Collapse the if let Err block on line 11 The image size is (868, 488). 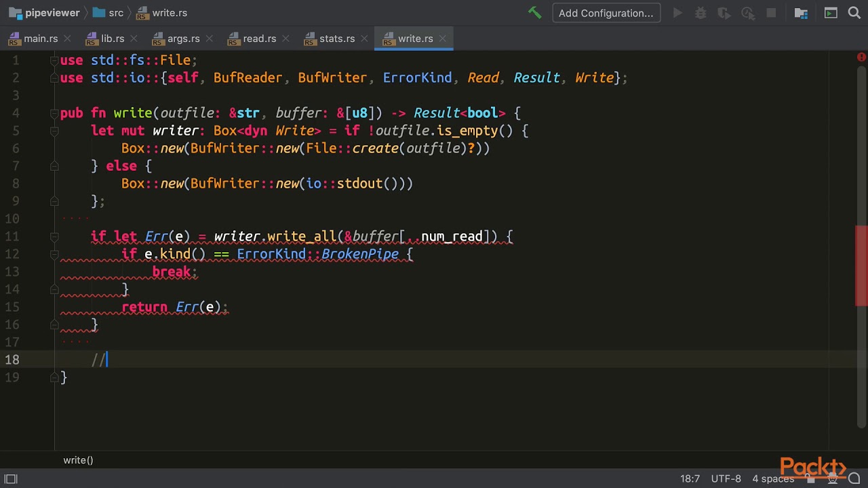(54, 237)
